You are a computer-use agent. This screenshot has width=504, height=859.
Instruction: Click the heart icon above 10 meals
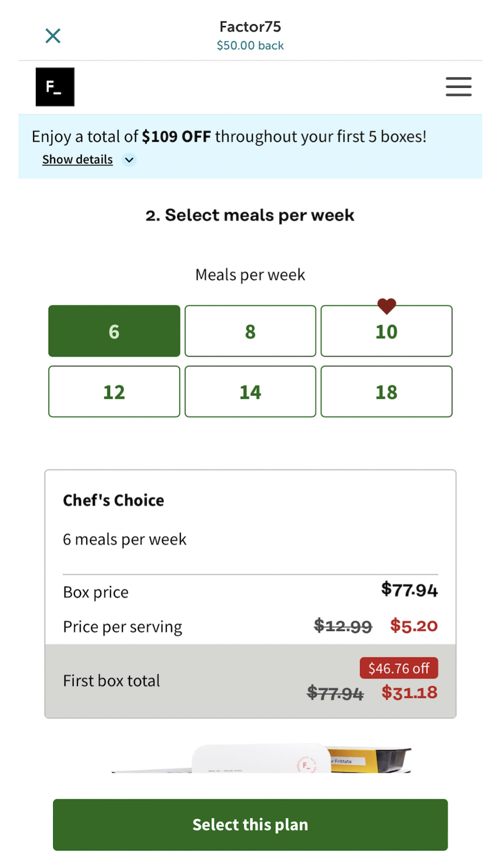coord(386,306)
